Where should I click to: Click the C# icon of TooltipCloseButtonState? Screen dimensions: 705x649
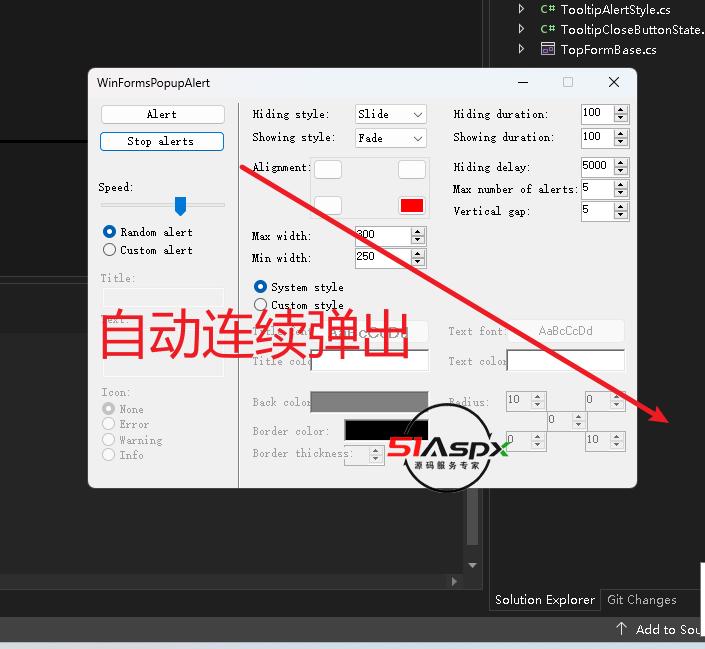coord(548,29)
